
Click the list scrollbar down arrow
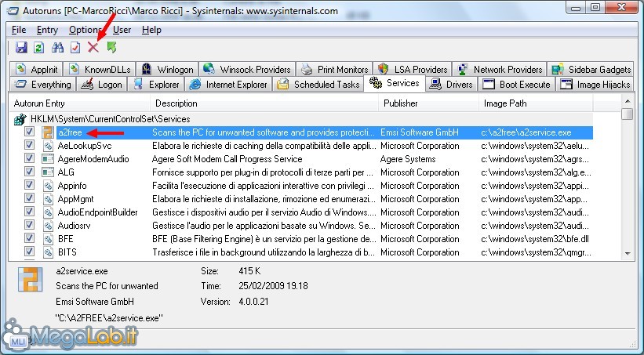coord(628,253)
